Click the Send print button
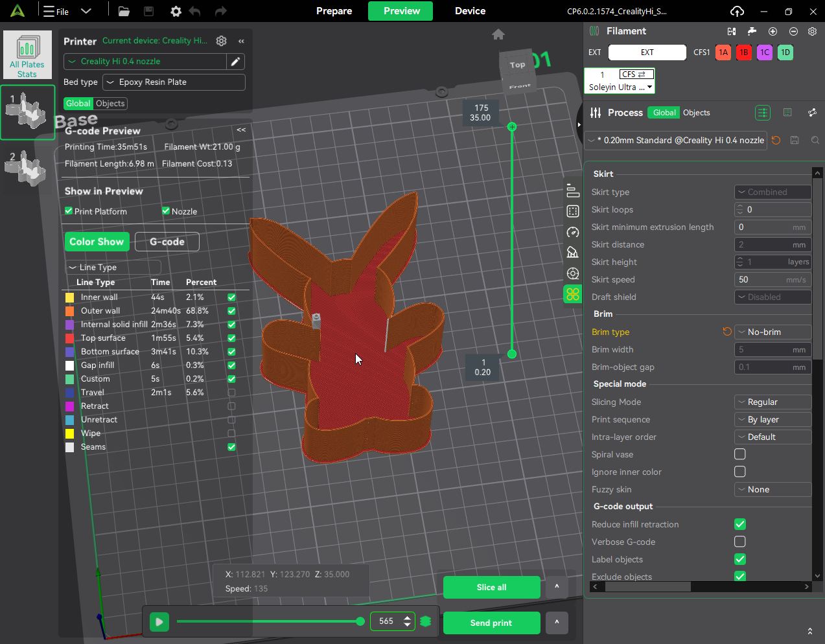The width and height of the screenshot is (825, 644). click(492, 623)
